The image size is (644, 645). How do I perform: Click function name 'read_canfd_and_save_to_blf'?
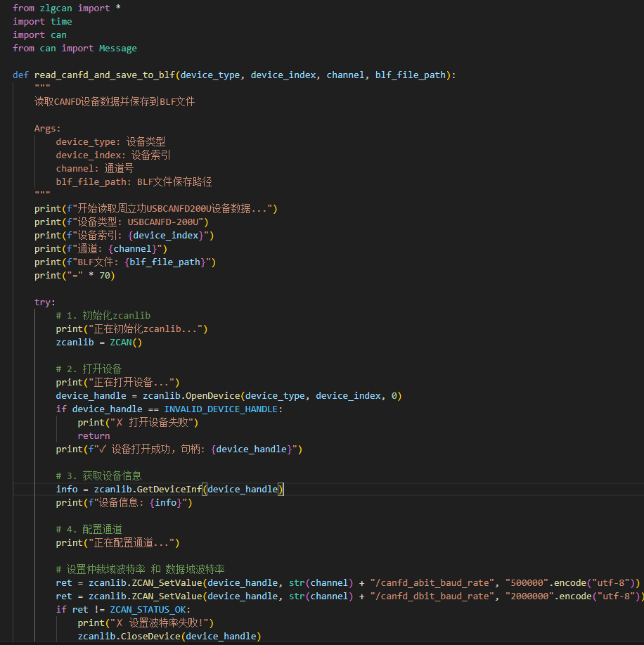105,75
